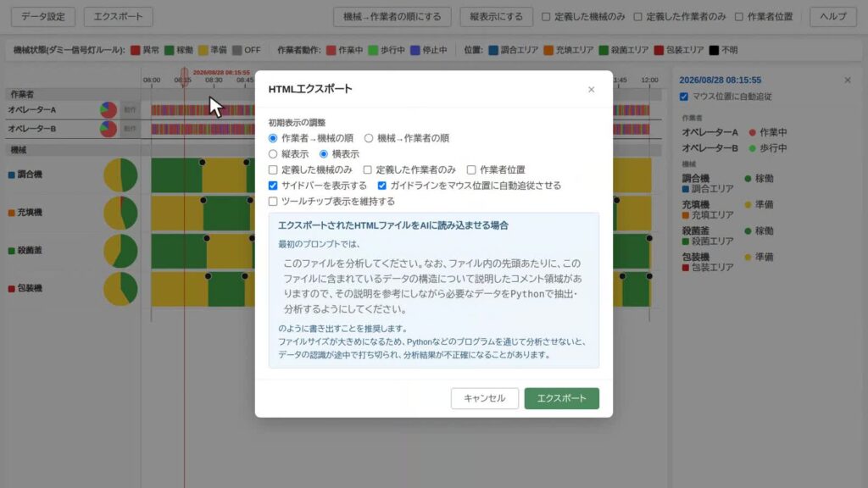Click the green エクスポート button in dialog
This screenshot has height=488, width=868.
[561, 398]
